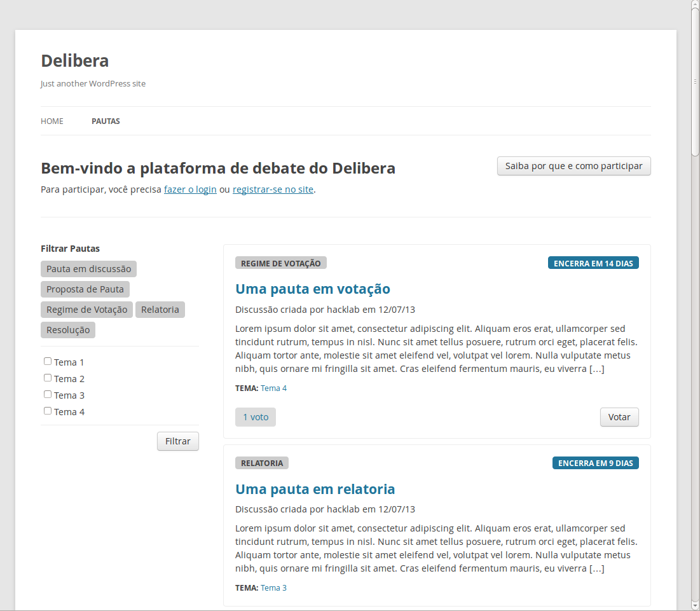The width and height of the screenshot is (700, 611).
Task: Select the Regime de Votação sidebar filter
Action: [x=86, y=310]
